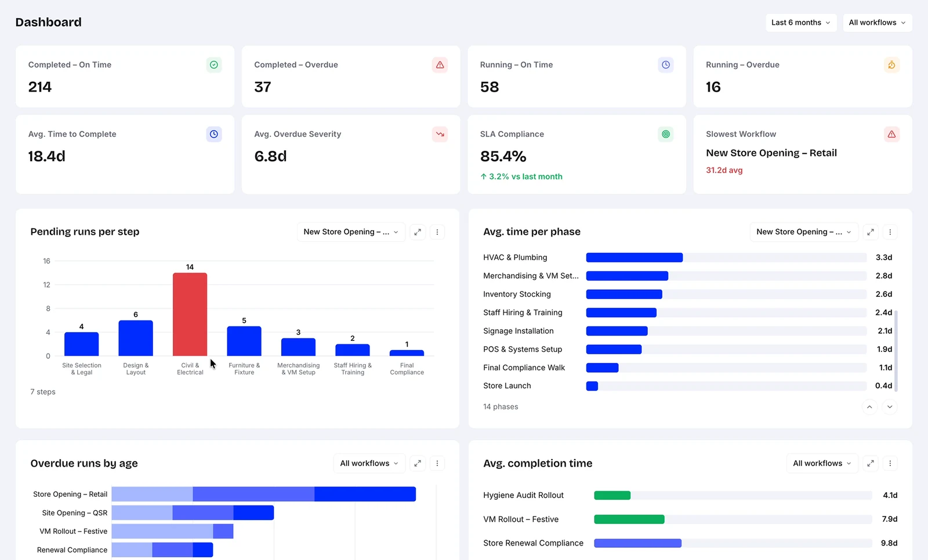This screenshot has height=560, width=928.
Task: Open All workflows dropdown in Overdue runs by age
Action: (369, 463)
